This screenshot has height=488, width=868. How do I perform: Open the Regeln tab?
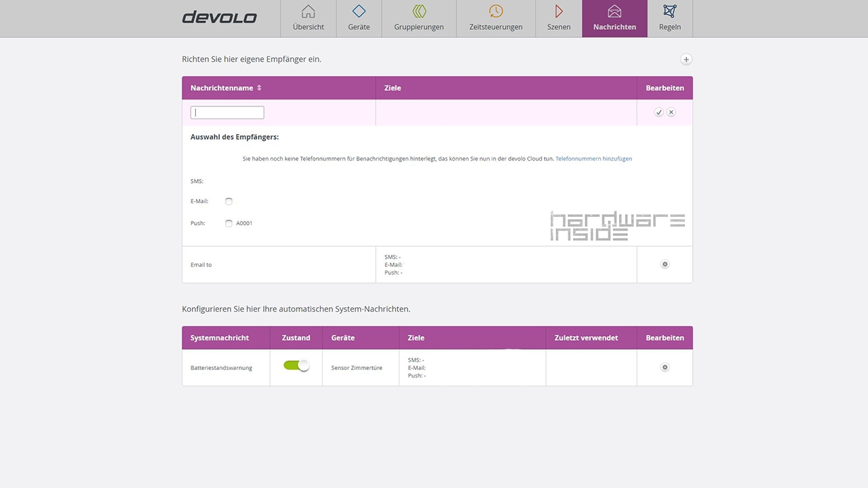669,18
